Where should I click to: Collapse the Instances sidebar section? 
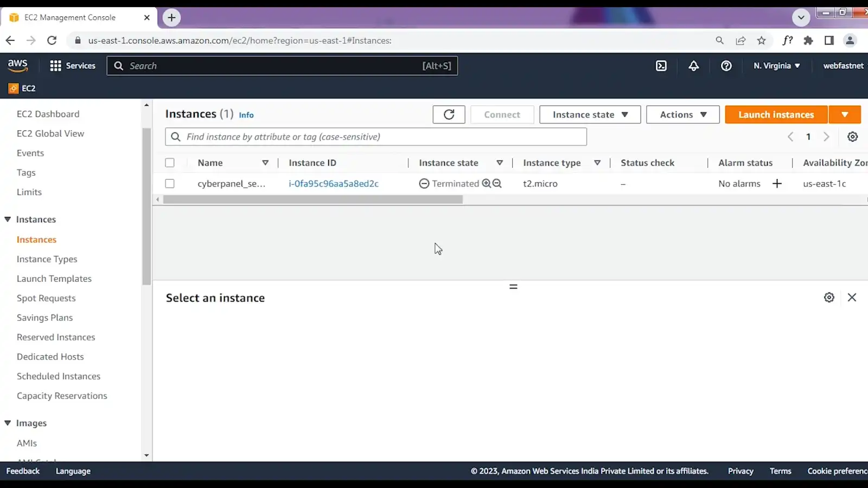pos(8,219)
